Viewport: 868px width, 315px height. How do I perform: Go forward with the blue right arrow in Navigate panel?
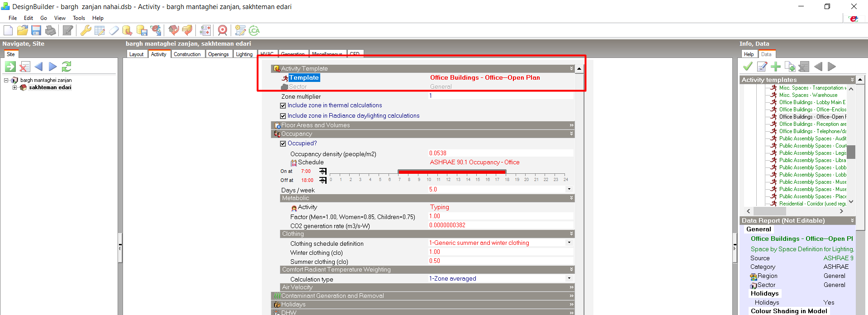[52, 67]
